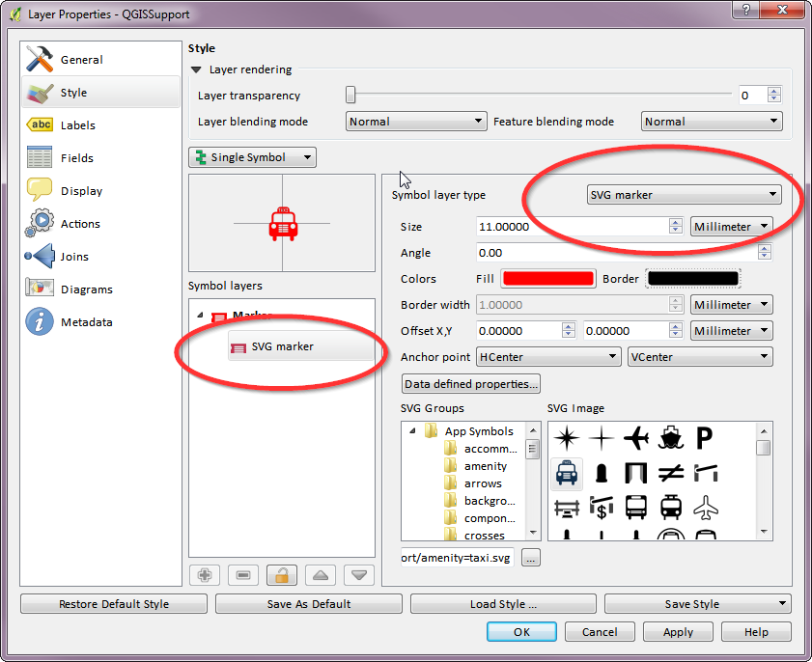Choose the lift gate barrier SVG image
812x662 pixels.
(706, 473)
